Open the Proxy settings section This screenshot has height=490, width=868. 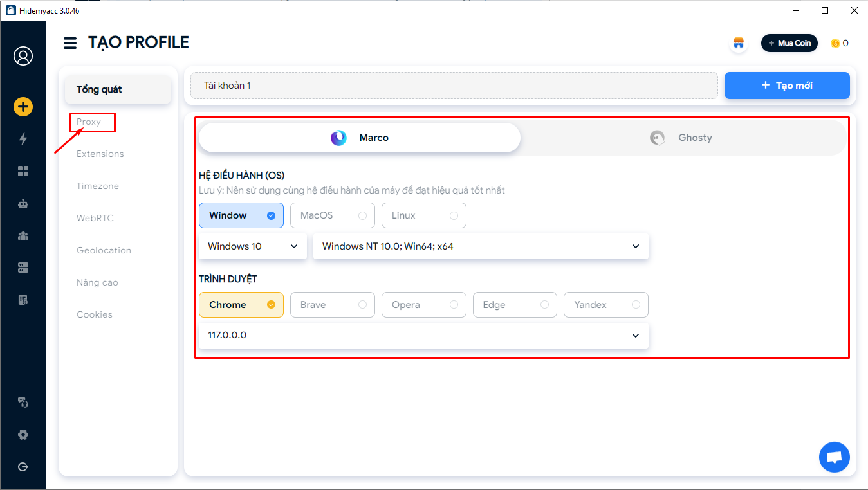point(89,122)
